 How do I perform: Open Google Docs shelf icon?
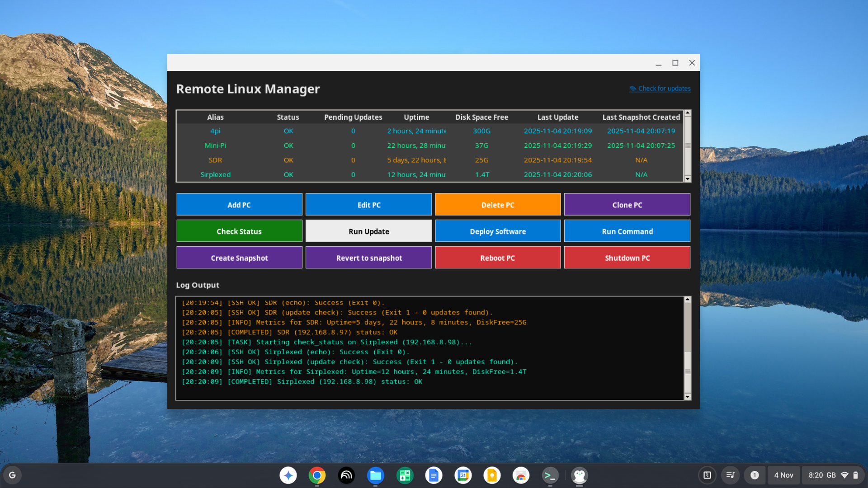434,475
